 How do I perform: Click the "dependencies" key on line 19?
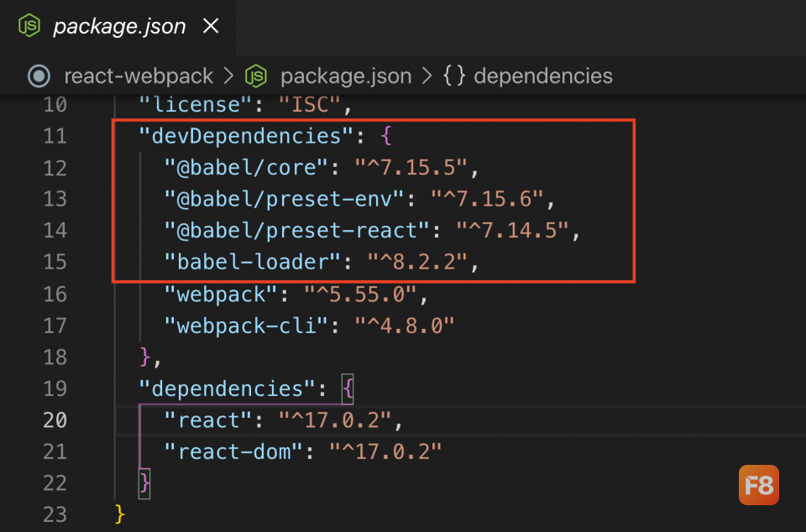point(228,389)
